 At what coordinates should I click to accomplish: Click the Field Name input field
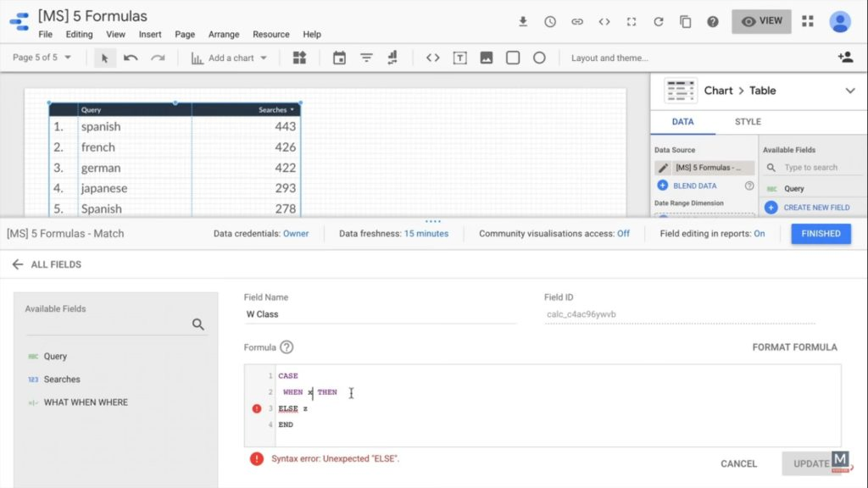pyautogui.click(x=380, y=314)
